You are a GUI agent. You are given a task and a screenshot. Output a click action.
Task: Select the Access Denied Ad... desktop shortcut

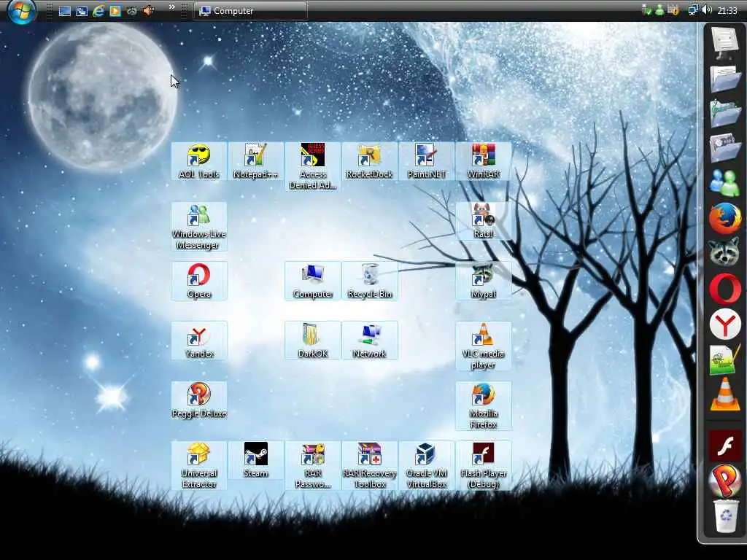click(312, 167)
